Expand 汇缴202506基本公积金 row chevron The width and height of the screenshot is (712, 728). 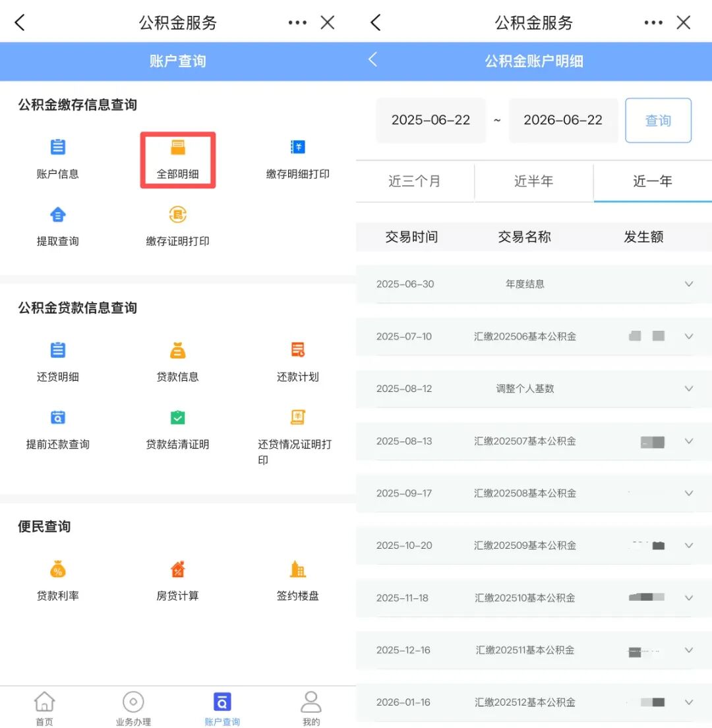click(689, 336)
